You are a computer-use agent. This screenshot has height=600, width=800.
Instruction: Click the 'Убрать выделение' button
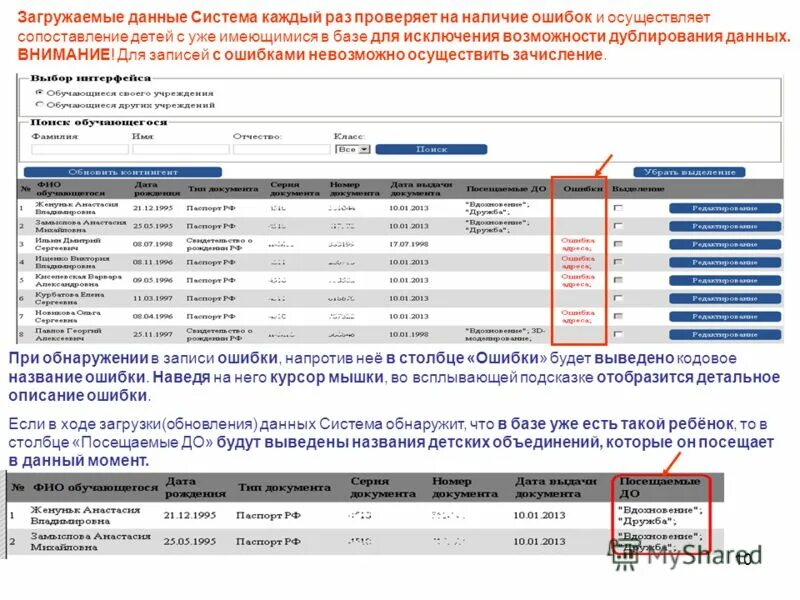(x=689, y=172)
